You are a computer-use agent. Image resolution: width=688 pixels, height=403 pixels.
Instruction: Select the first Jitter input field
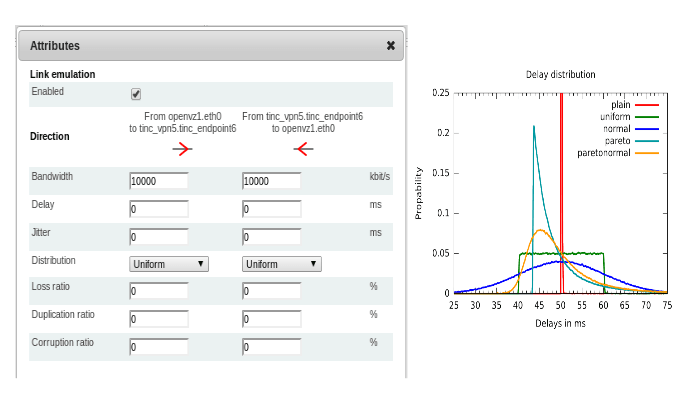click(159, 237)
